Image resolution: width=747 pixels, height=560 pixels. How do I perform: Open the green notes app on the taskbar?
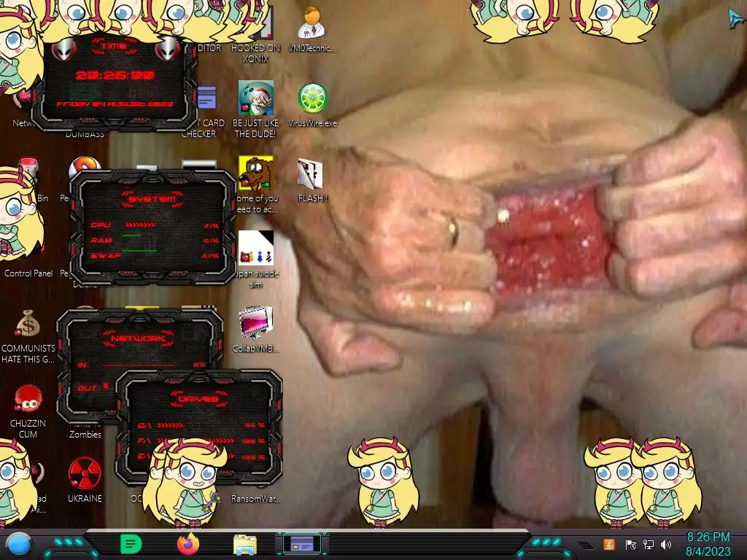click(x=131, y=544)
